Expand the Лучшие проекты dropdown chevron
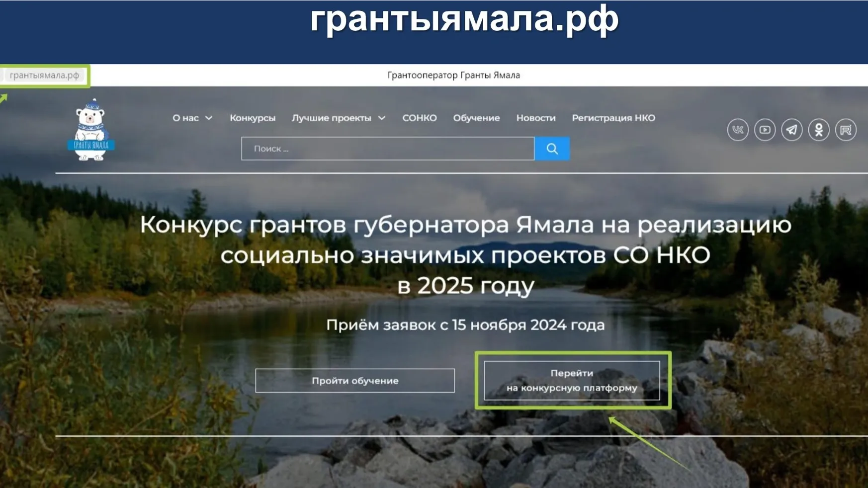 coord(382,118)
